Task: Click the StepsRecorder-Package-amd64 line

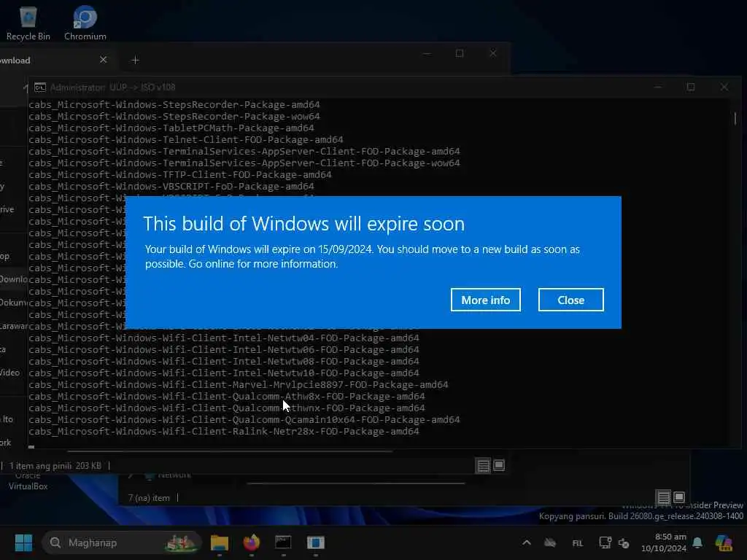Action: (174, 105)
